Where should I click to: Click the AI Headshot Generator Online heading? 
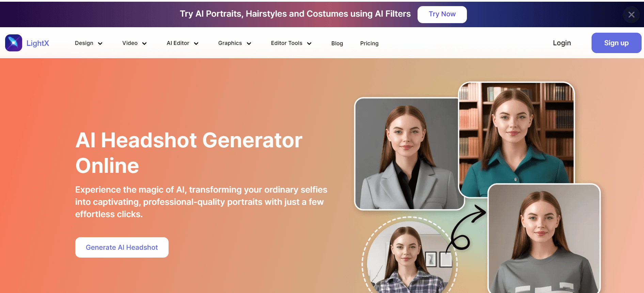click(189, 153)
